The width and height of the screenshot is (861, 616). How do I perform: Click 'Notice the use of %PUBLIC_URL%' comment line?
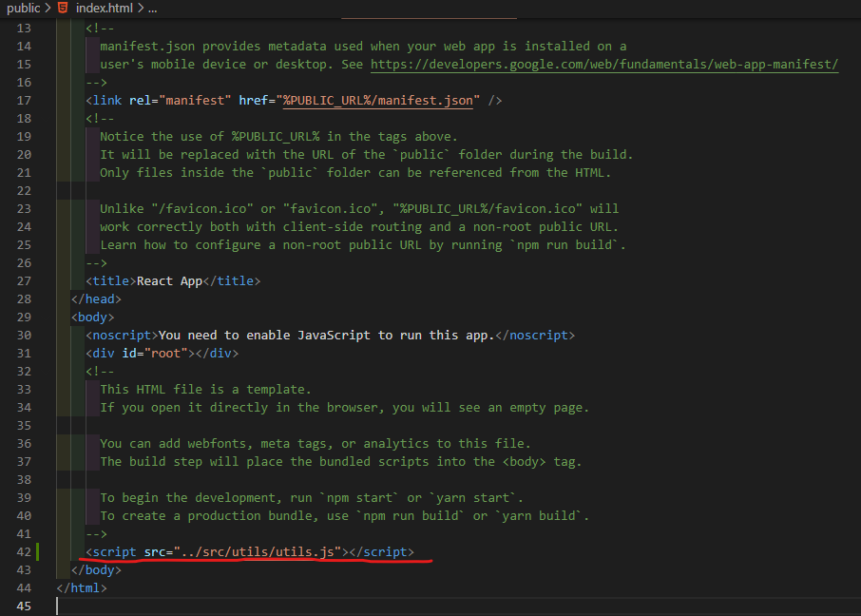(x=278, y=137)
